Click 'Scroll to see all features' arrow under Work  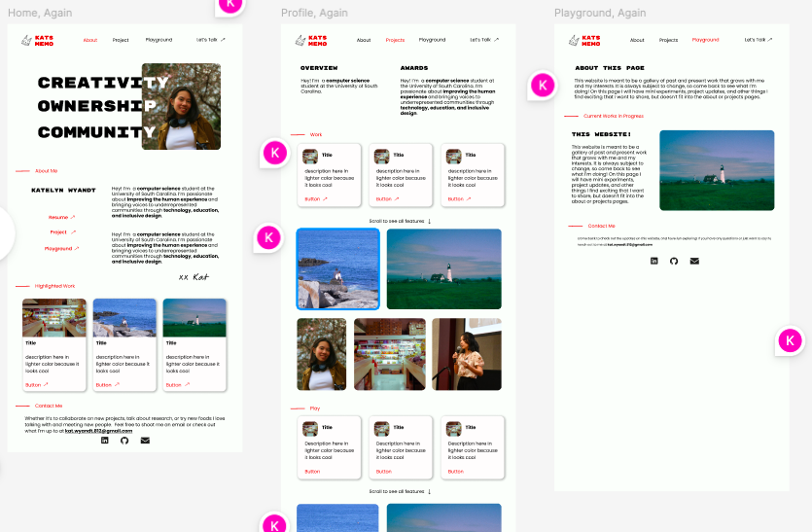pos(429,221)
